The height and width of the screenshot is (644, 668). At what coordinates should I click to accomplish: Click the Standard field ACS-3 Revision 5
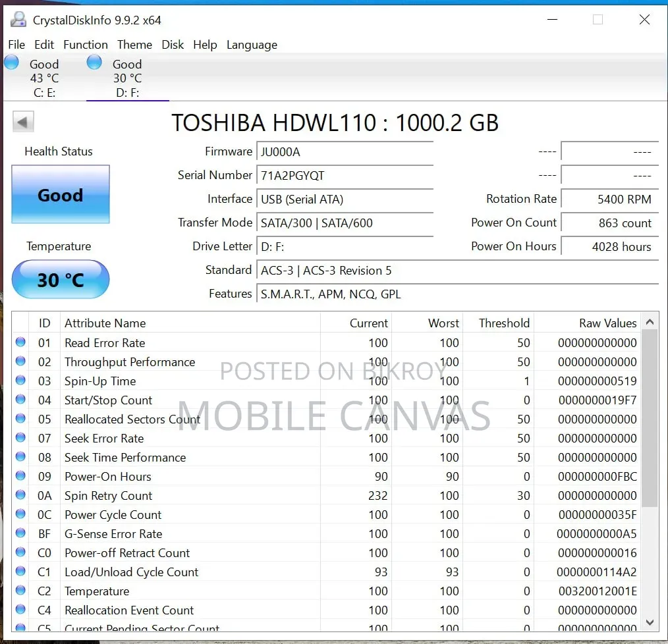coord(458,271)
